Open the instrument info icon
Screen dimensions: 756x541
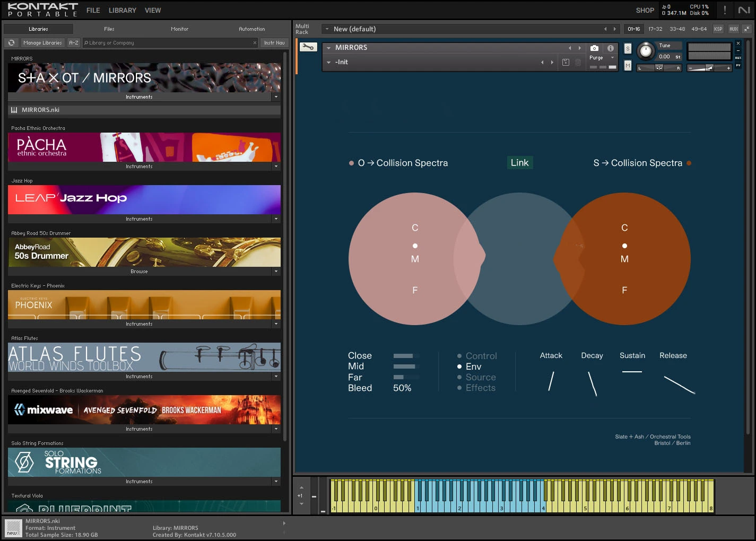tap(610, 48)
